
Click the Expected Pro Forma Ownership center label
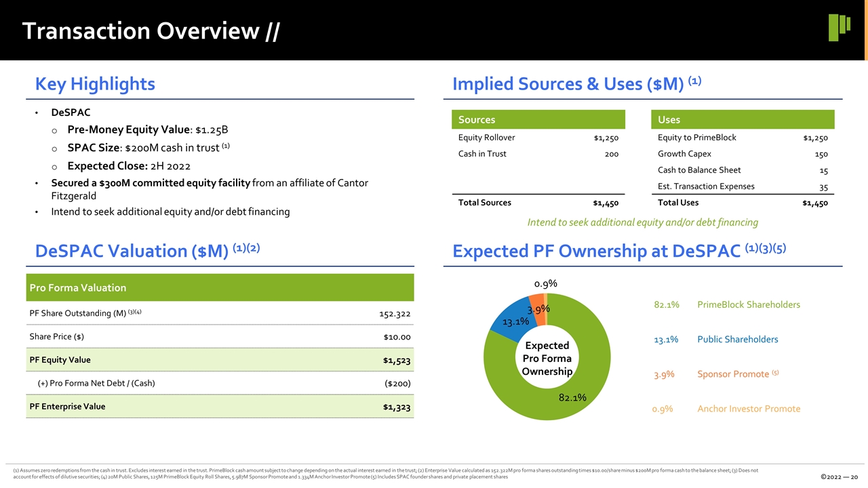tap(547, 359)
